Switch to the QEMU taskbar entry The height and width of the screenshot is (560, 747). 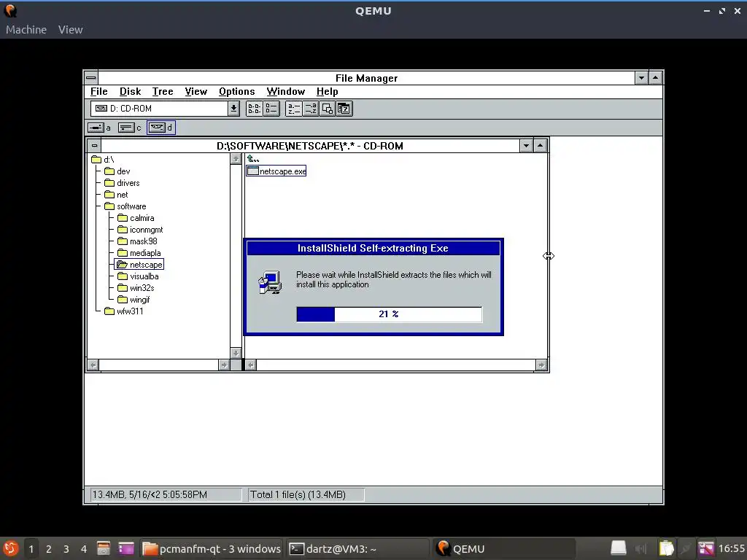[504, 549]
